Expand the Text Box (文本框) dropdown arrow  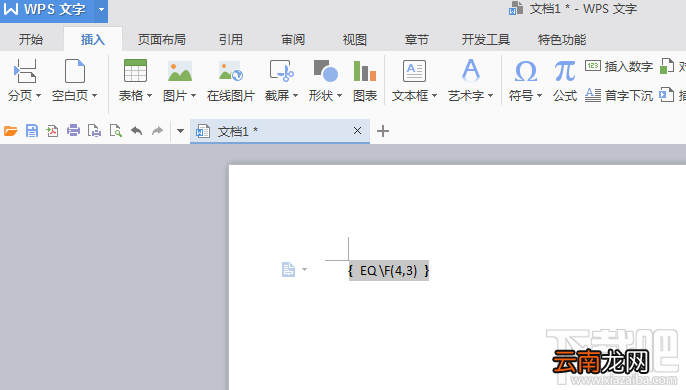tap(434, 95)
